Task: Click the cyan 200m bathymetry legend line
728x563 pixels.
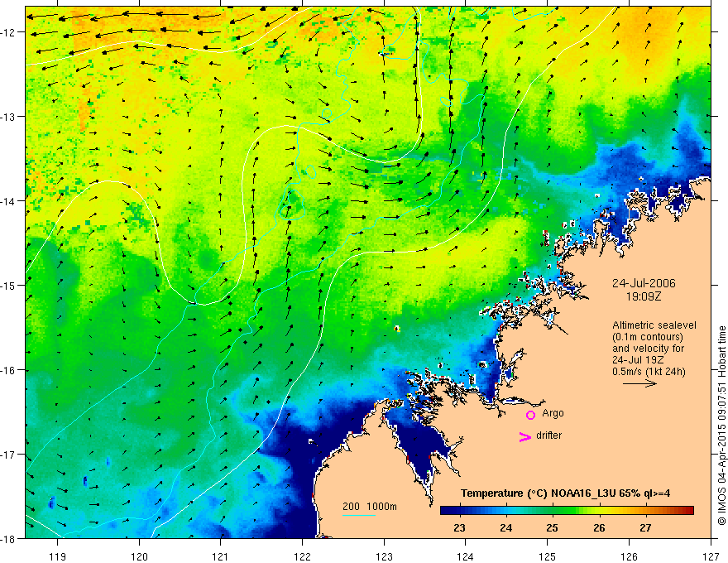Action: [x=359, y=515]
